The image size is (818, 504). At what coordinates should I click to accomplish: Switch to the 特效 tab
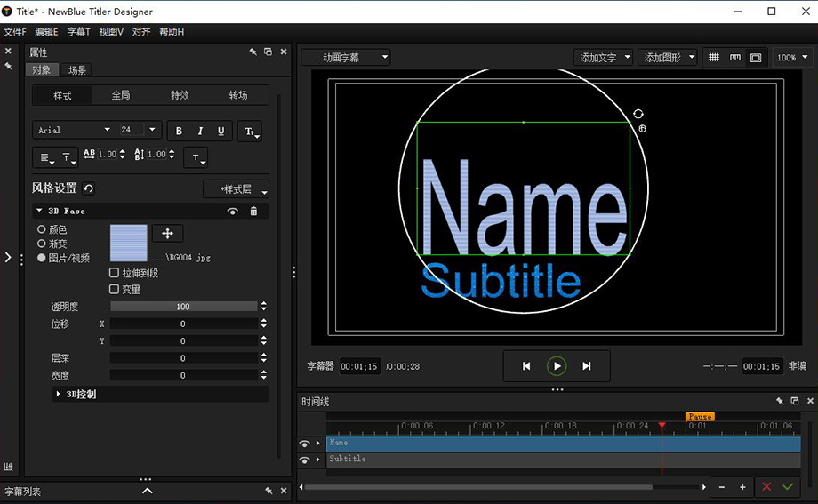click(180, 95)
